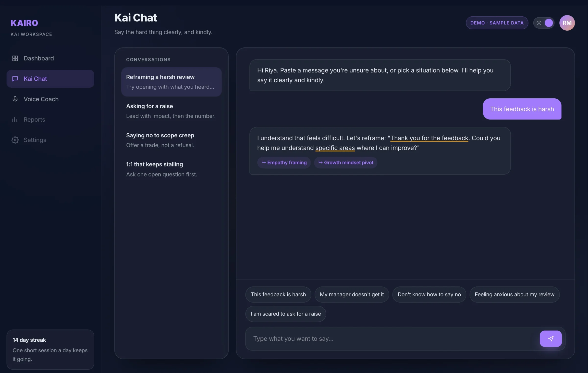The width and height of the screenshot is (588, 373).
Task: Click the Dashboard grid icon
Action: click(15, 58)
